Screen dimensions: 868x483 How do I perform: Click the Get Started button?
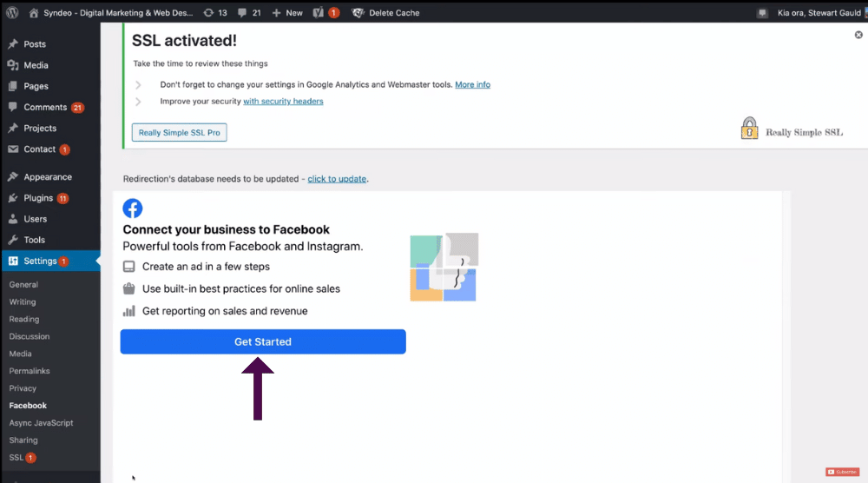click(x=263, y=341)
